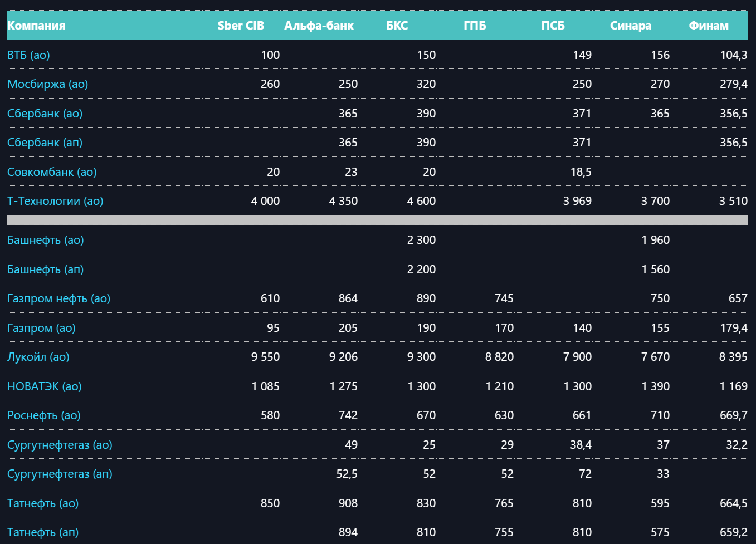Select Роснефть Альфа-банк value 742
The height and width of the screenshot is (544, 756).
348,415
